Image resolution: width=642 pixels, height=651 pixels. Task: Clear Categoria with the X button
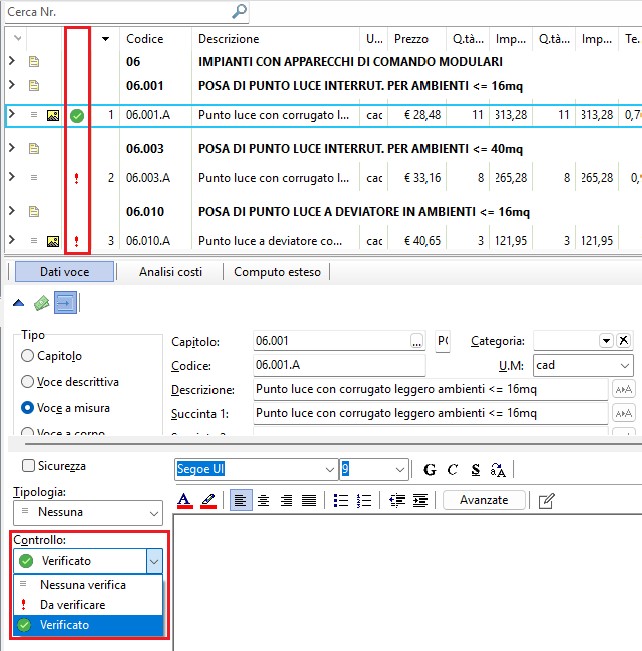pyautogui.click(x=623, y=341)
